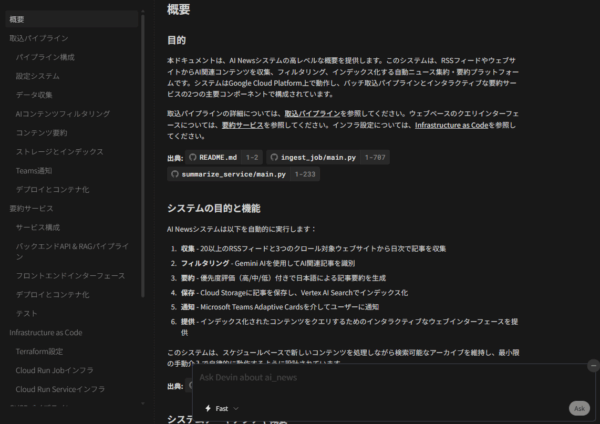Go to データ収集 in the sidebar
This screenshot has width=600, height=424.
[x=34, y=94]
